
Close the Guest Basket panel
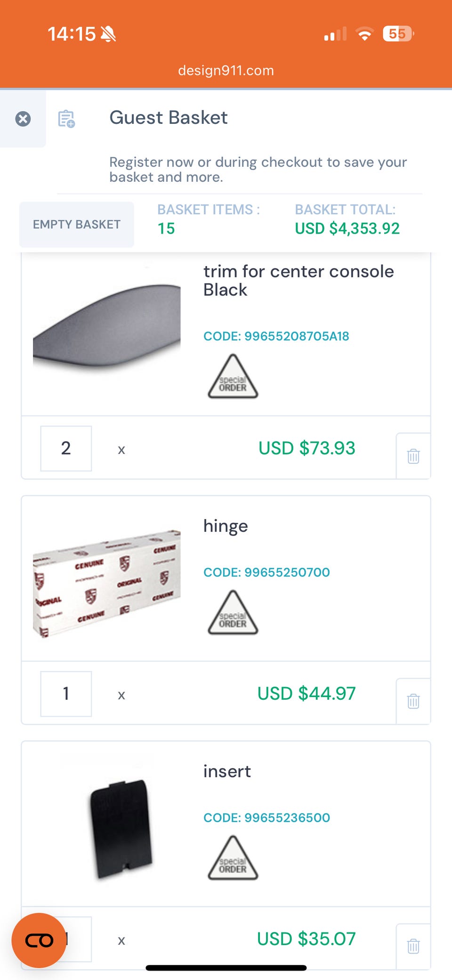point(23,119)
